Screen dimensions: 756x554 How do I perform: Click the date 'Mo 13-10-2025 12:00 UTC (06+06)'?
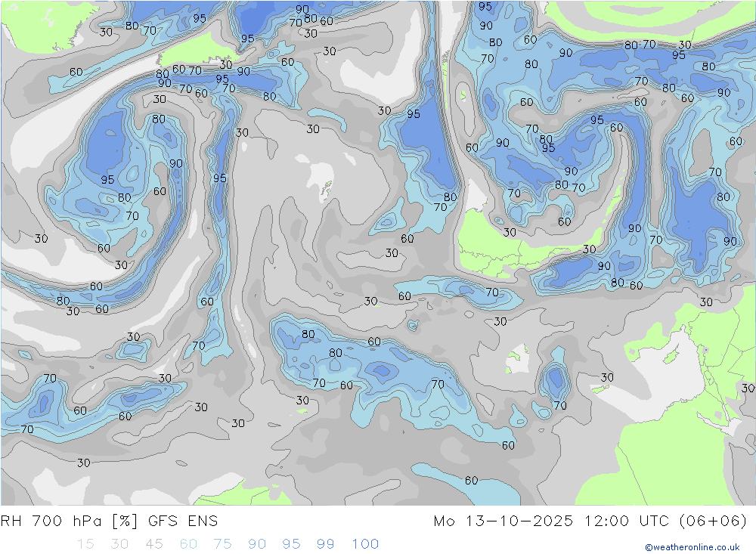(590, 522)
